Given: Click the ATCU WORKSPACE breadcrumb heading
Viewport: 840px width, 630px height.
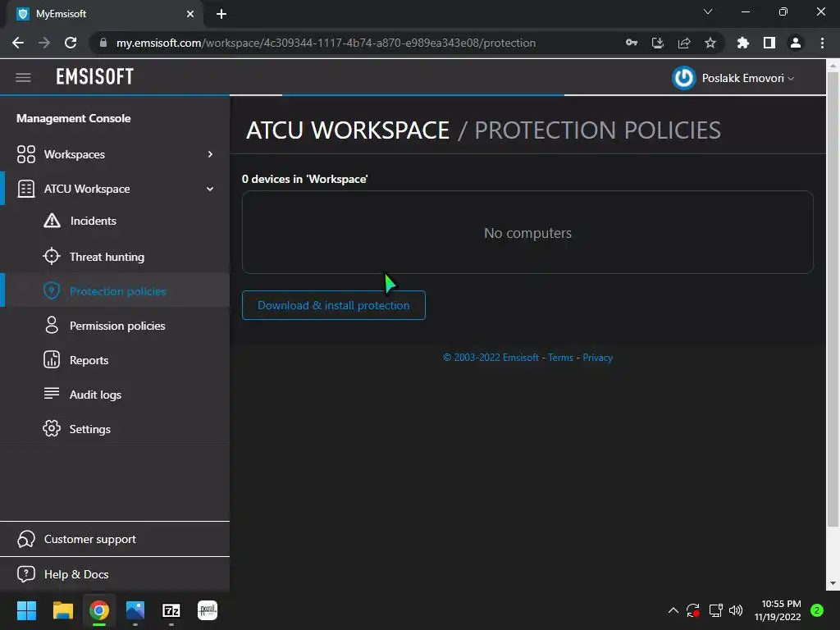Looking at the screenshot, I should 348,130.
